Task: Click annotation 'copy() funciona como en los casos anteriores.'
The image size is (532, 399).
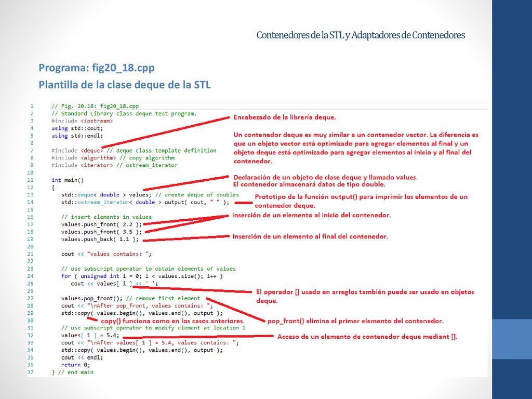Action: (172, 321)
